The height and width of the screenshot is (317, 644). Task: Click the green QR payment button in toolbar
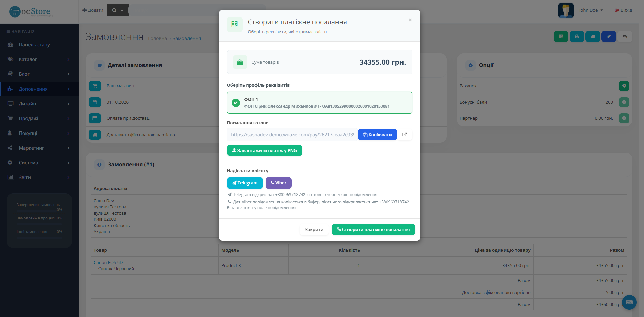(x=561, y=36)
